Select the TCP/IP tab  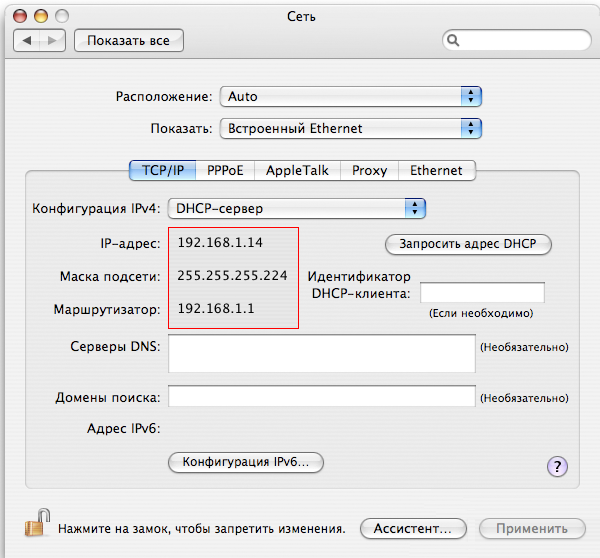click(x=162, y=170)
